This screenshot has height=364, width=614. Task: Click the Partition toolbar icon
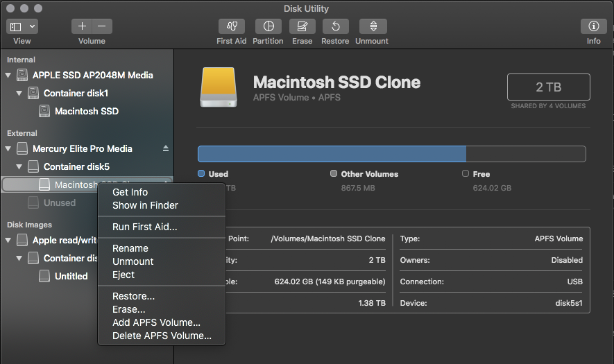click(x=268, y=26)
